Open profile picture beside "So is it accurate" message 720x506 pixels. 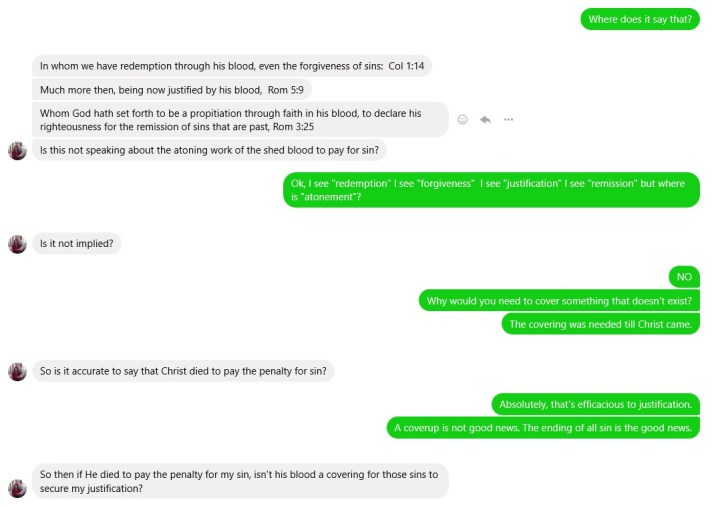coord(17,371)
